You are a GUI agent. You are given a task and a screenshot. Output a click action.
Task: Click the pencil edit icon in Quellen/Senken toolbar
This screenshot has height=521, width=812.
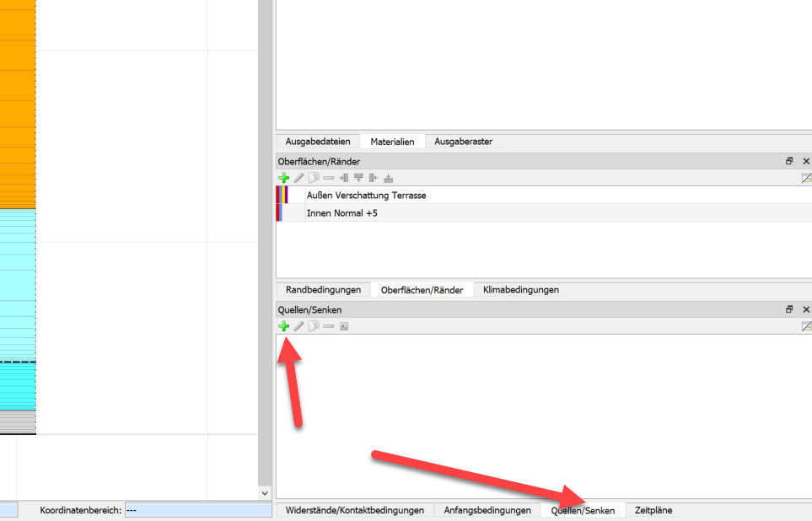[x=298, y=326]
